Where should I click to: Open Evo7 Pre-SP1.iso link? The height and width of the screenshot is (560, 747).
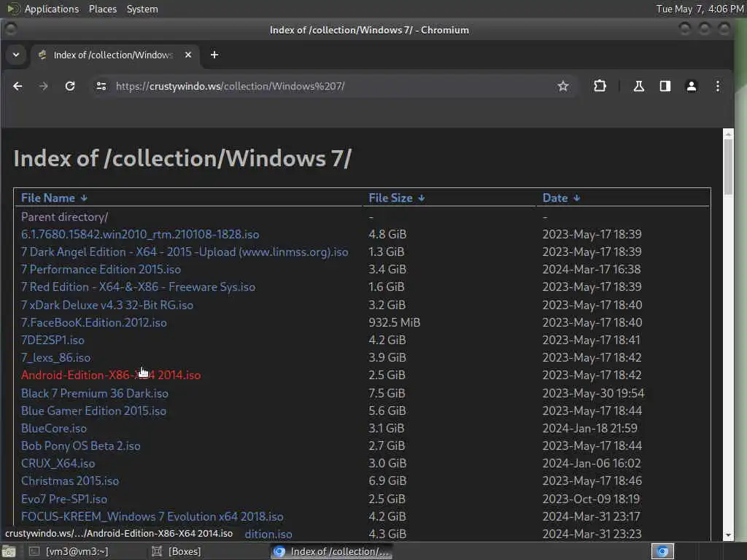click(64, 499)
